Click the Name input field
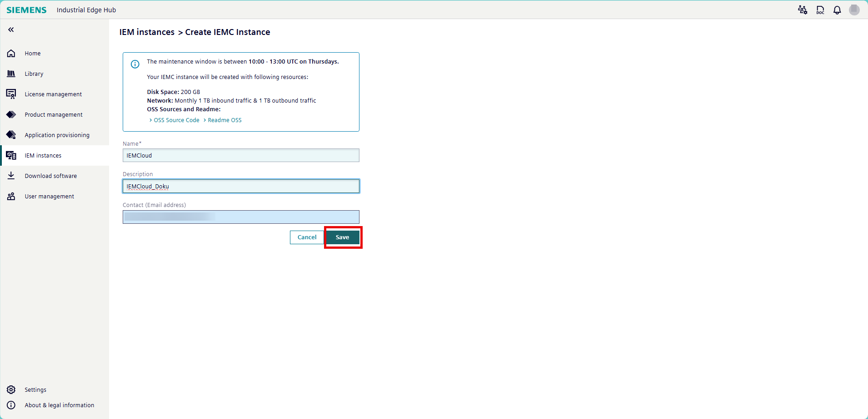This screenshot has height=419, width=868. coord(240,155)
